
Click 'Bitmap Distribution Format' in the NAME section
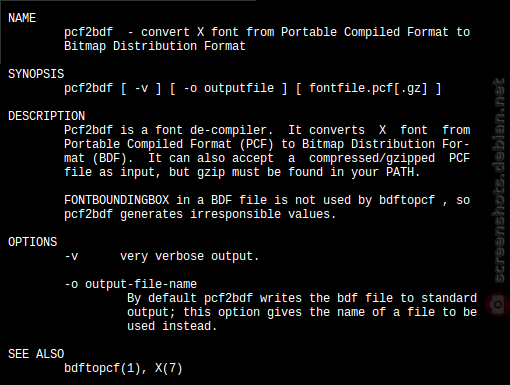[155, 46]
